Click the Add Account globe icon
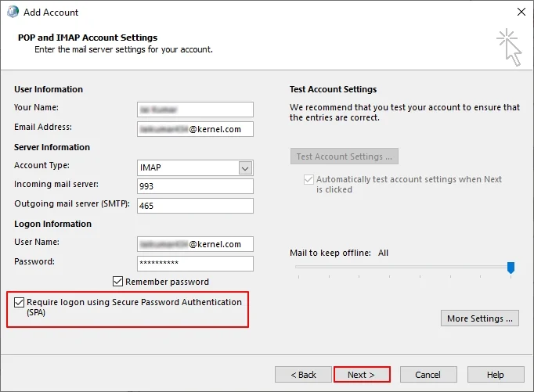Viewport: 534px width, 392px height. click(x=13, y=12)
